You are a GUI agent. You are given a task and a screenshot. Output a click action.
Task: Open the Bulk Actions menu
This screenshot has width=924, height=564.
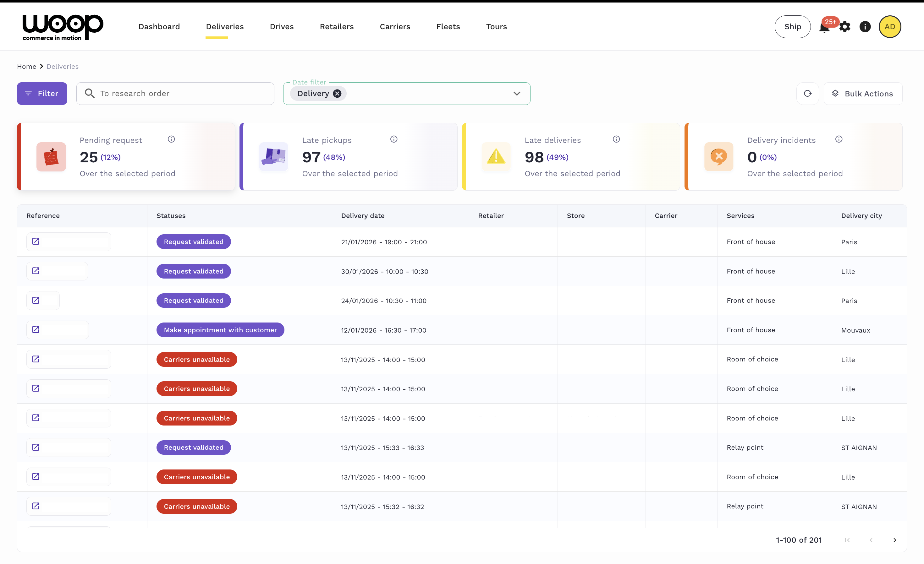point(862,94)
